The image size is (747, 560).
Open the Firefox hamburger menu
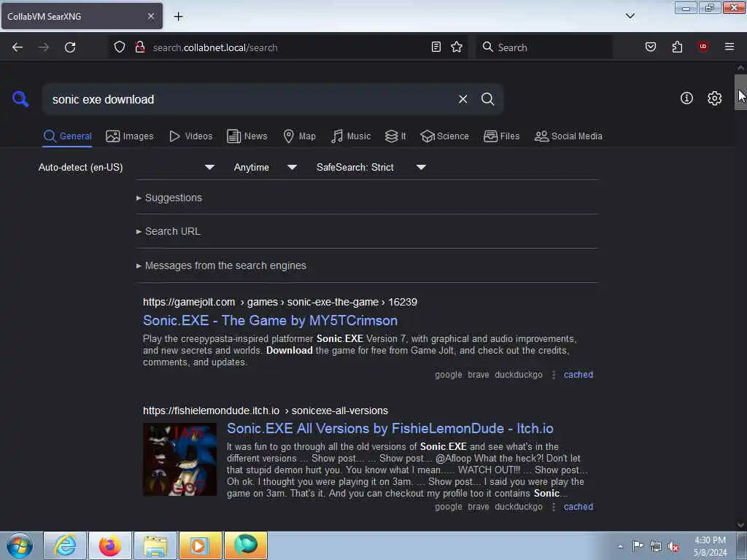point(729,47)
